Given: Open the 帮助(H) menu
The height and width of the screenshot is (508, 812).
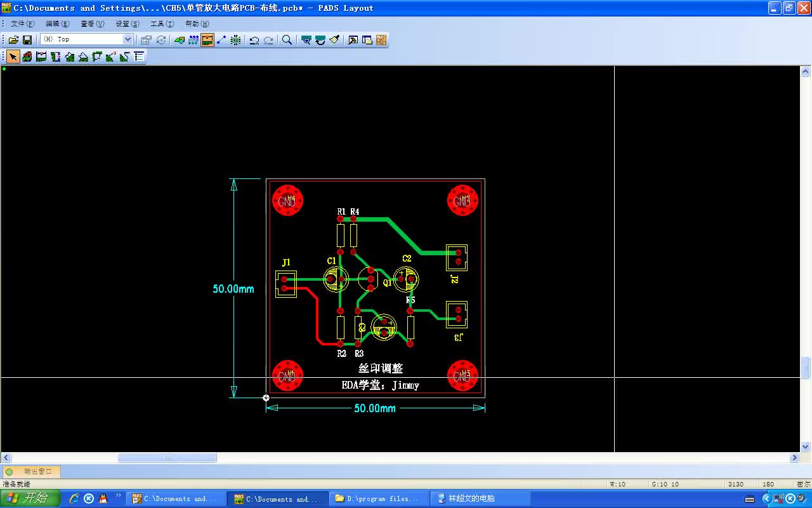Looking at the screenshot, I should click(197, 23).
